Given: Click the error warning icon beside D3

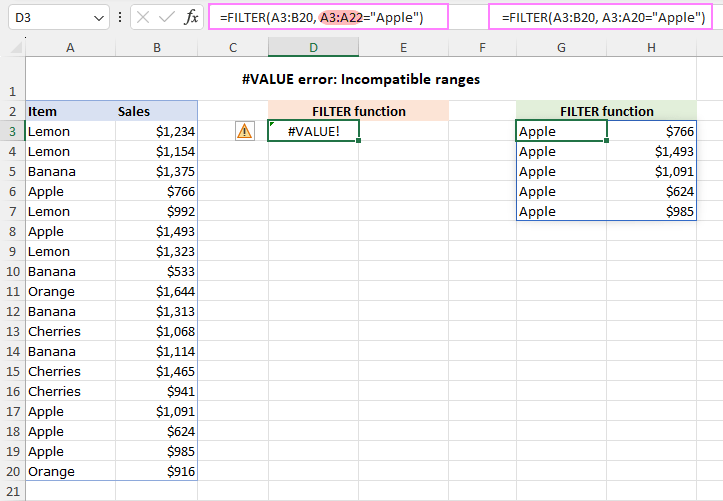Looking at the screenshot, I should coord(244,130).
